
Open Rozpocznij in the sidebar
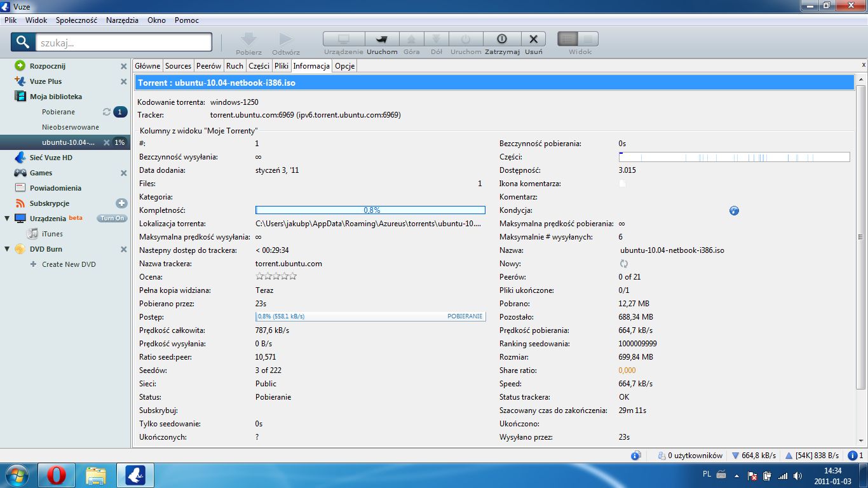(47, 66)
